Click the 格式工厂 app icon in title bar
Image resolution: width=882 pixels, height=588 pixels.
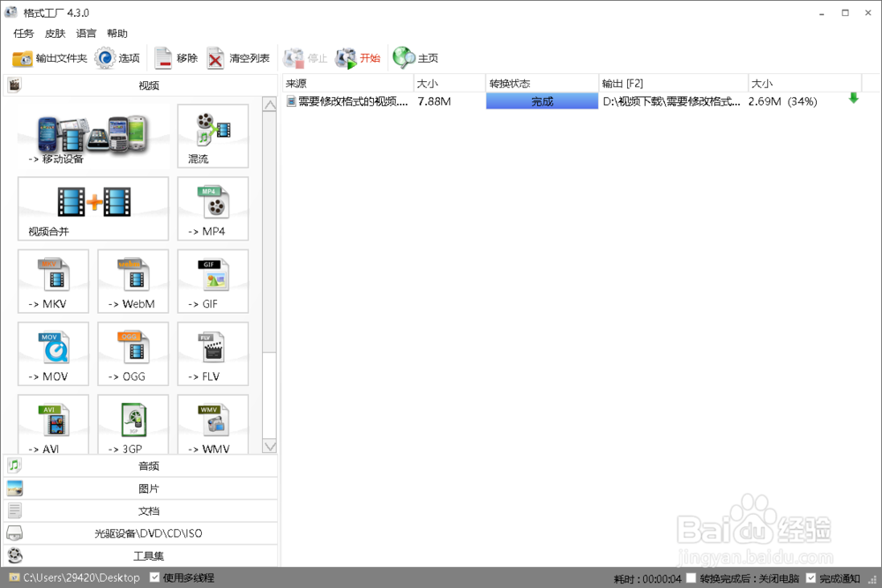11,11
